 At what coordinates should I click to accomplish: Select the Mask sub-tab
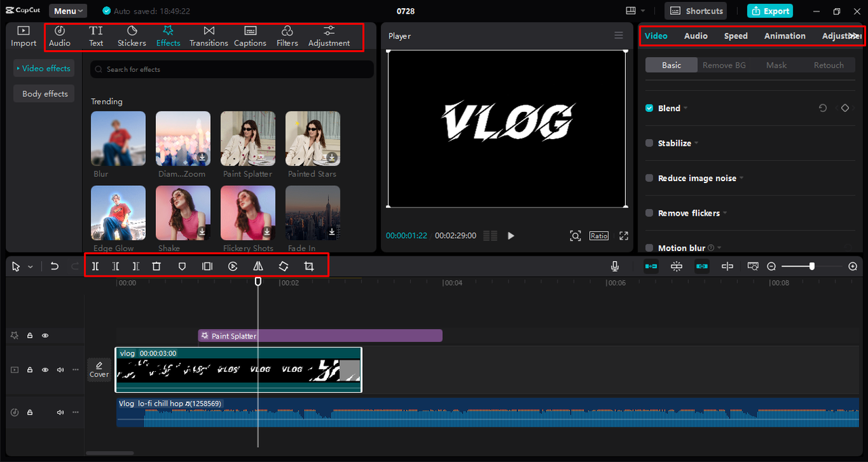776,65
